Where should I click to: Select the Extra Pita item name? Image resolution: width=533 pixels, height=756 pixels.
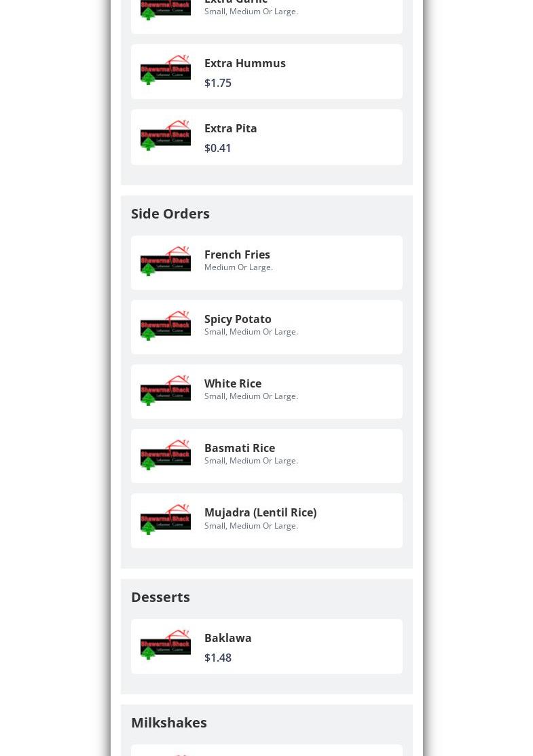click(230, 128)
